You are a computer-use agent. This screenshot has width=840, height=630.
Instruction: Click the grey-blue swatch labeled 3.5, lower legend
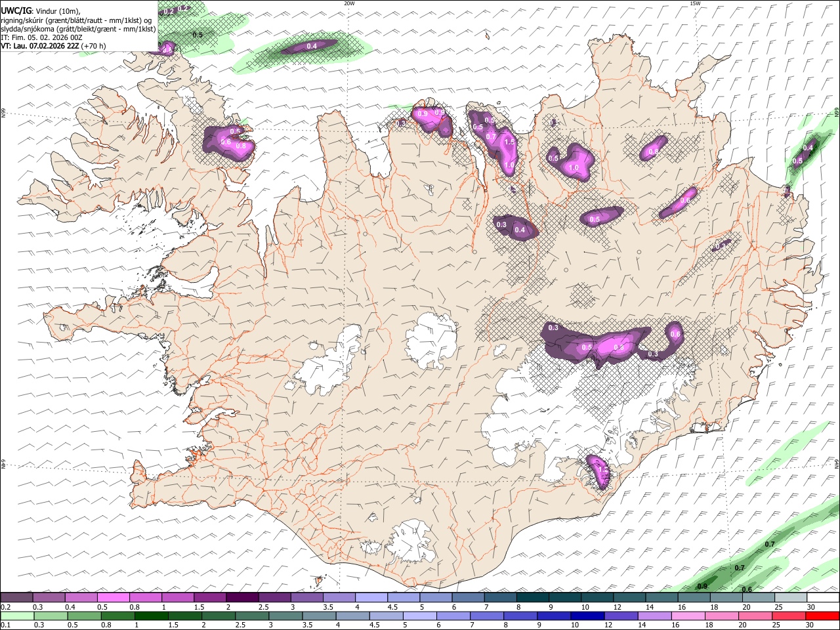[319, 616]
